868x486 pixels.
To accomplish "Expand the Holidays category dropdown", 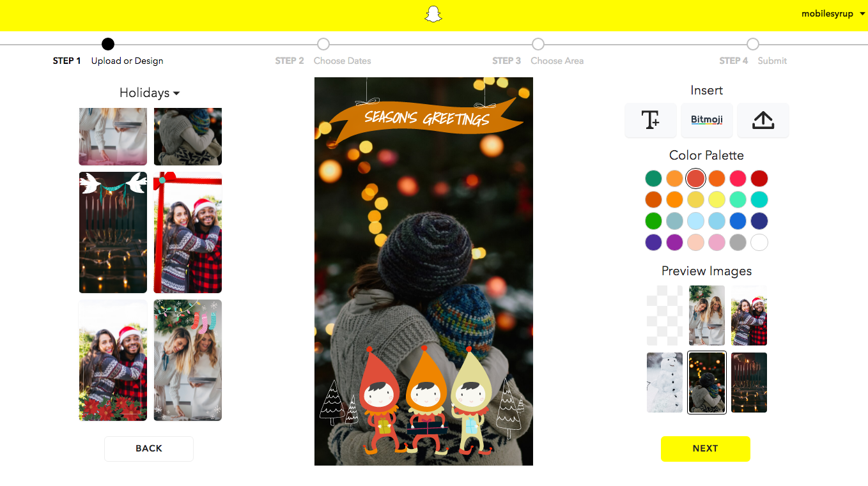I will pos(149,93).
